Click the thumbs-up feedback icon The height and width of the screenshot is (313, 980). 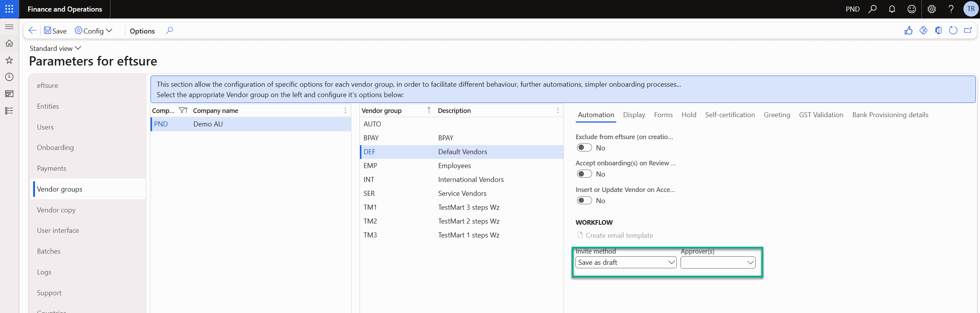click(908, 30)
